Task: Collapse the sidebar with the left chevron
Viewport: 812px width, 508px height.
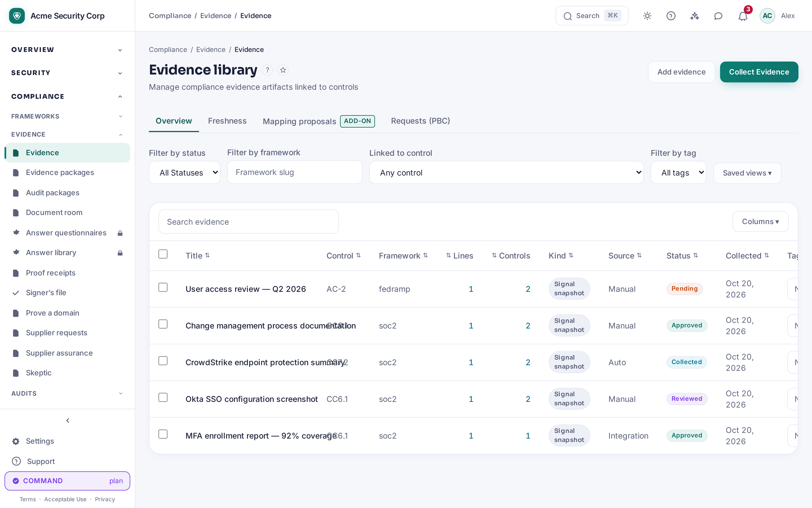Action: click(68, 420)
